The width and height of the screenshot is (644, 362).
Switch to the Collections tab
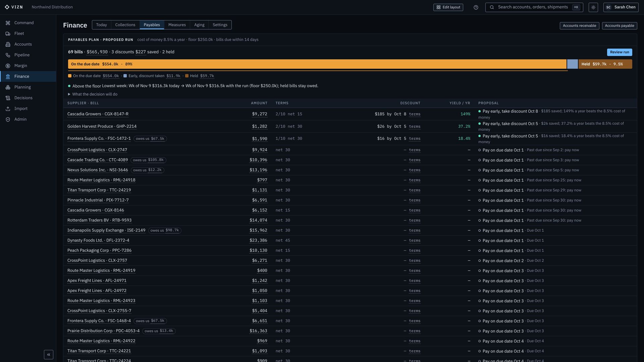(125, 25)
